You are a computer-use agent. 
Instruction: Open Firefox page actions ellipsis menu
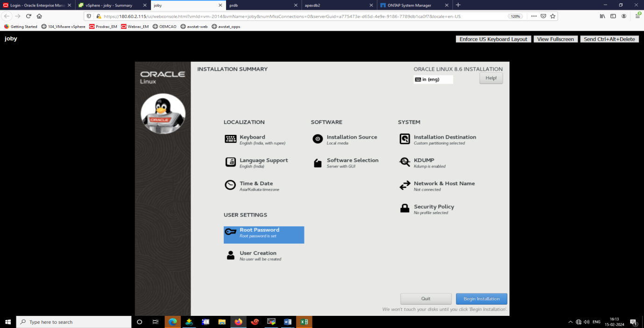534,16
